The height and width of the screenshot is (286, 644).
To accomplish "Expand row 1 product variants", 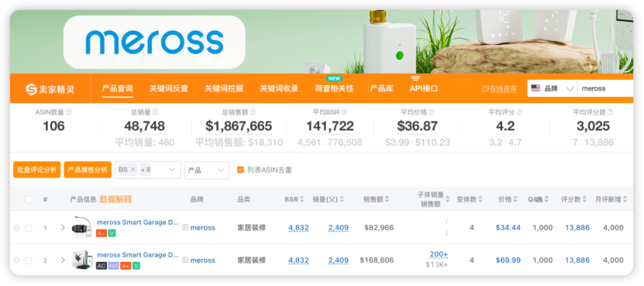I will (x=63, y=228).
